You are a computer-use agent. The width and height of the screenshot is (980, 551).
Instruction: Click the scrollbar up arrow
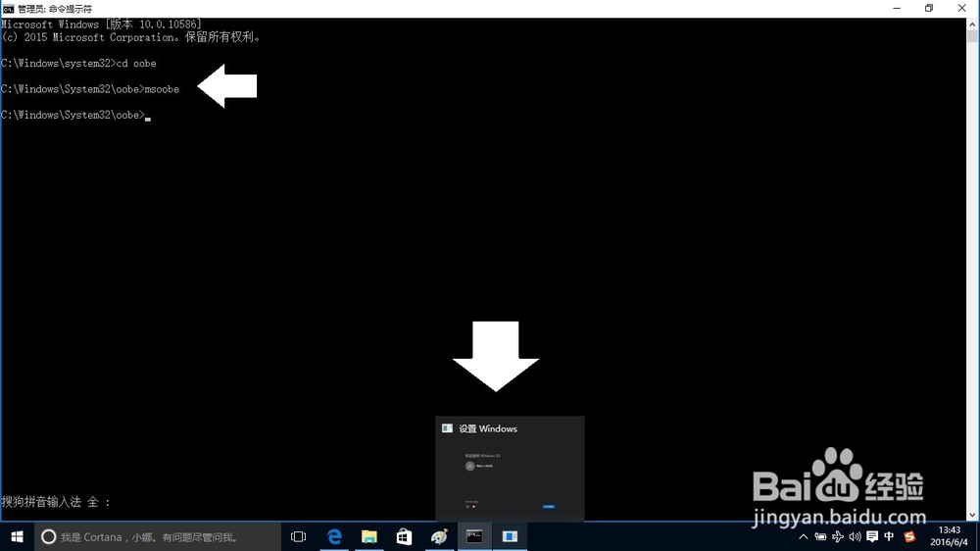972,24
